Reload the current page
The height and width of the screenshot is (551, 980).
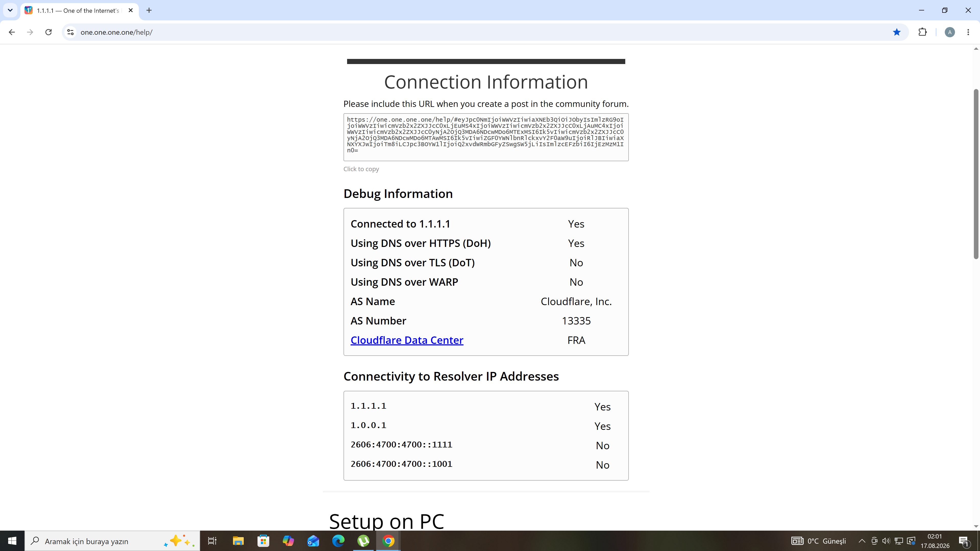48,32
